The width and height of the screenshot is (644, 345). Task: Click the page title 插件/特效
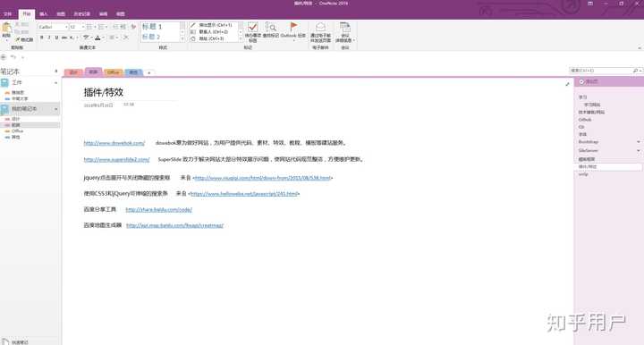(x=104, y=92)
